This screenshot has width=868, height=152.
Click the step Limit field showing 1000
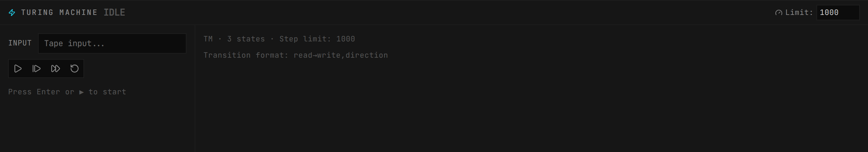837,13
